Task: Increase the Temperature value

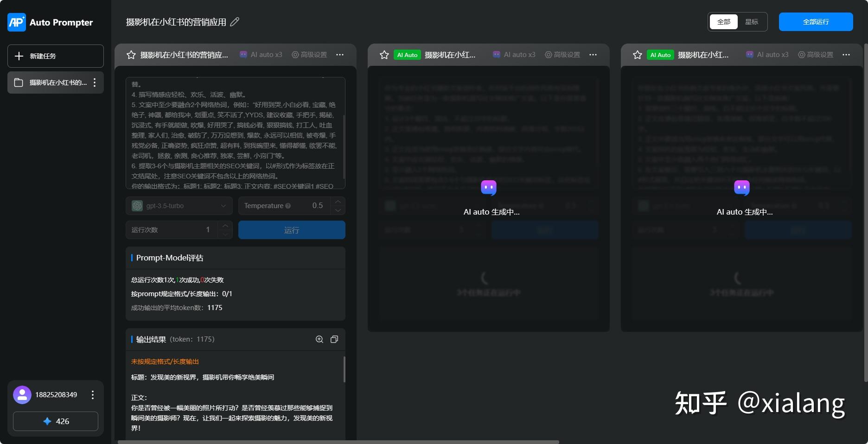Action: point(338,202)
